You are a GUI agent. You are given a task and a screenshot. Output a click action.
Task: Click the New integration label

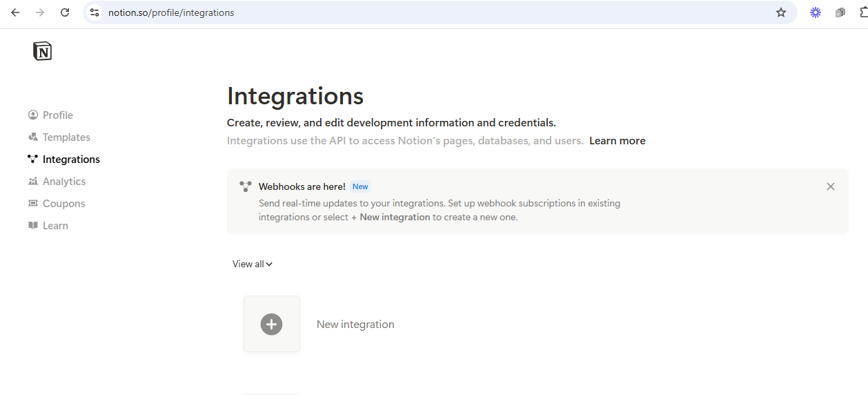point(355,324)
